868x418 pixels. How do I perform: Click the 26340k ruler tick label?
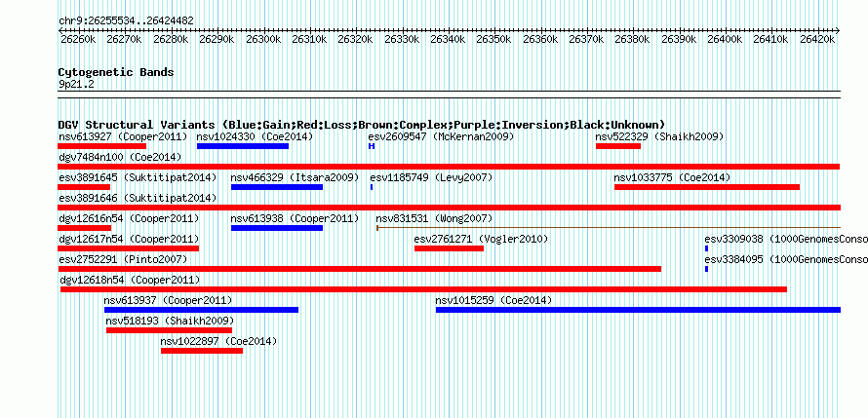coord(448,39)
